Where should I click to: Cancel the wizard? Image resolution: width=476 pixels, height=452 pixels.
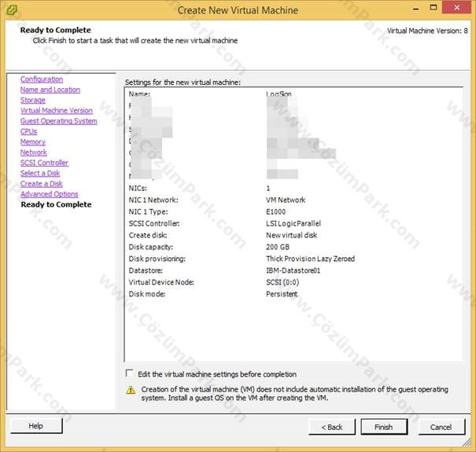click(441, 427)
